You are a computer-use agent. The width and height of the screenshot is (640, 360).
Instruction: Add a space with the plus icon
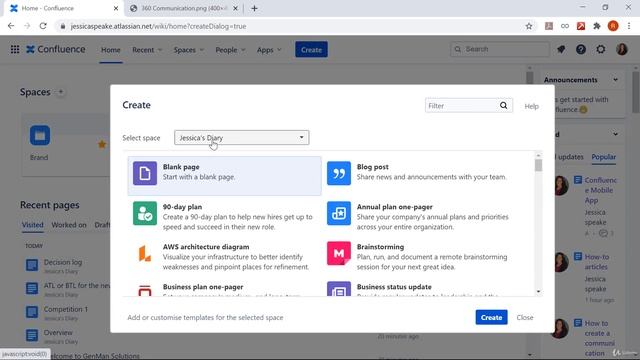pos(60,92)
